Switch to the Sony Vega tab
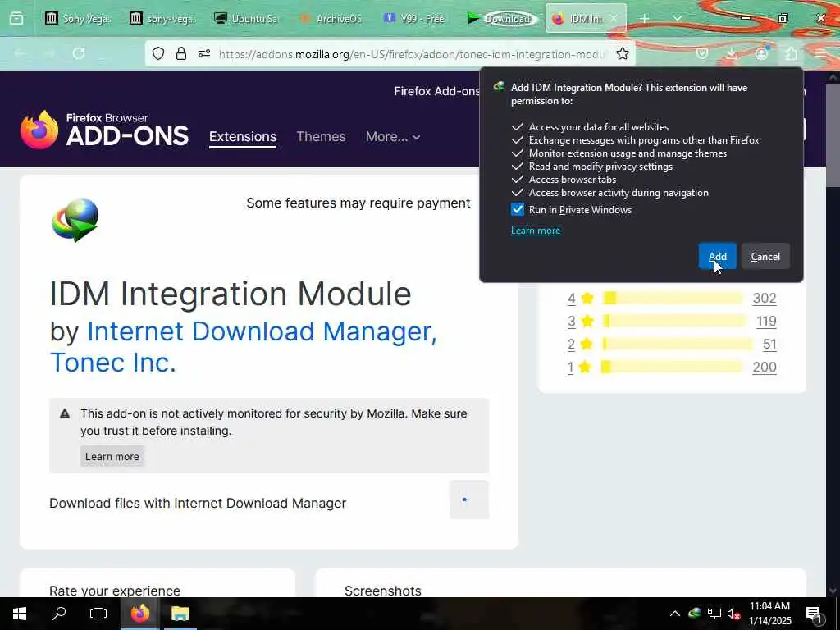The width and height of the screenshot is (840, 630). (78, 18)
